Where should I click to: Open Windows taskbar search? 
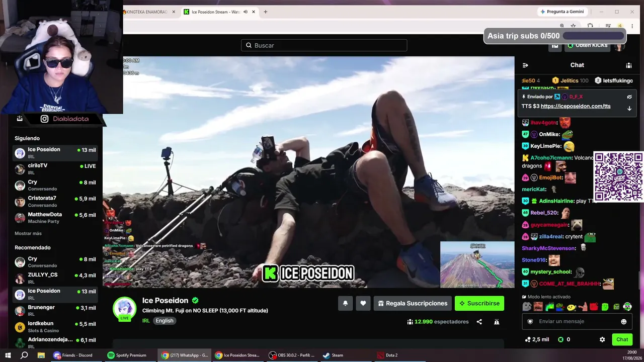click(24, 355)
